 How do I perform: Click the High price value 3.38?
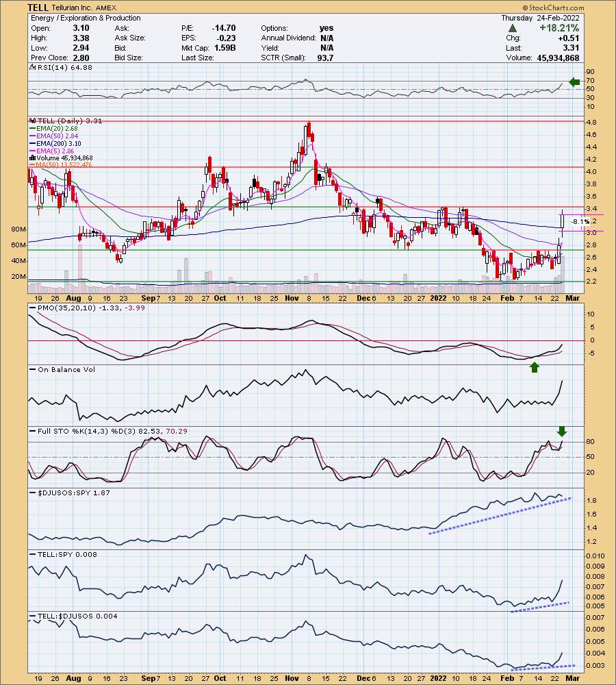[81, 38]
